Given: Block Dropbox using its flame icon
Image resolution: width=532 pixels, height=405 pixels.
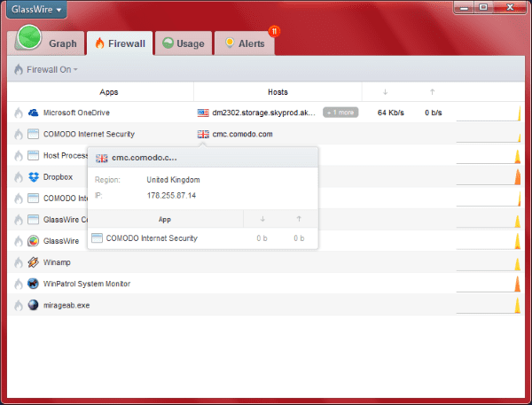Looking at the screenshot, I should 19,177.
